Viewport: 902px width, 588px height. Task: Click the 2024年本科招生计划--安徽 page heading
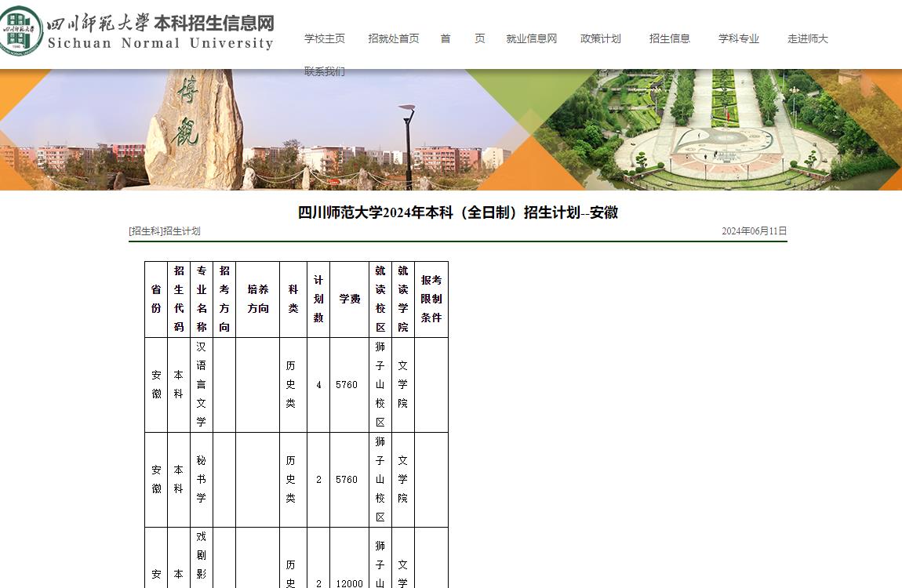point(458,212)
